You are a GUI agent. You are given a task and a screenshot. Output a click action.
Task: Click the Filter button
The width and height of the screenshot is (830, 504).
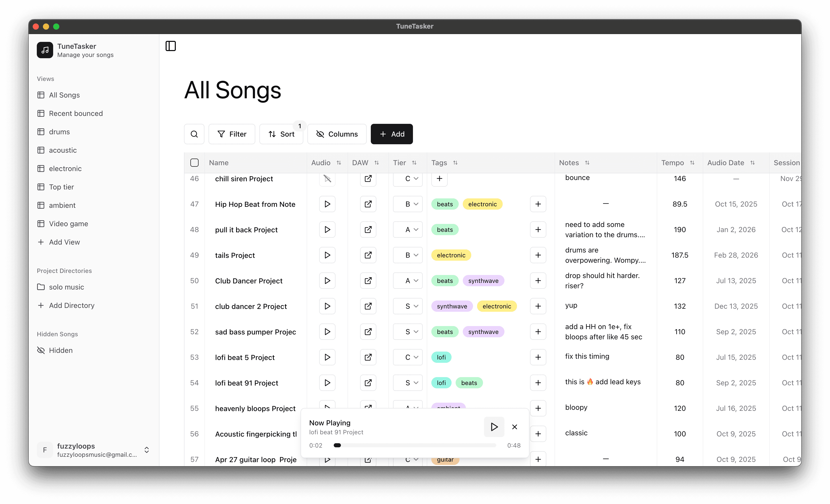coord(232,134)
